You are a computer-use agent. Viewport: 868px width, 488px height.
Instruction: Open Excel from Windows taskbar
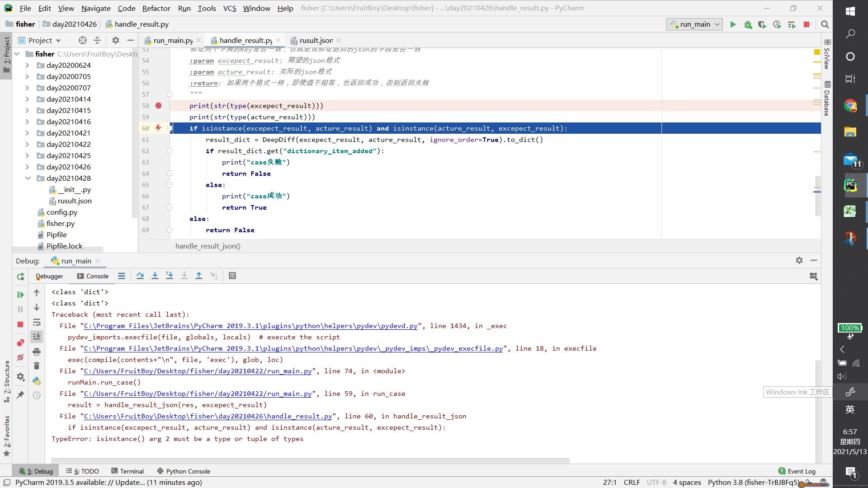click(850, 211)
